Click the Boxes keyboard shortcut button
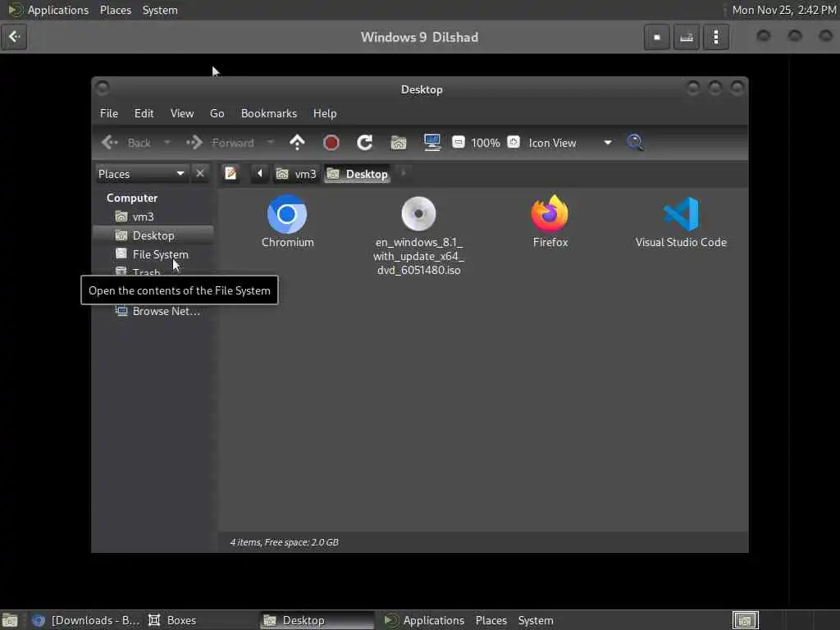 pyautogui.click(x=687, y=37)
